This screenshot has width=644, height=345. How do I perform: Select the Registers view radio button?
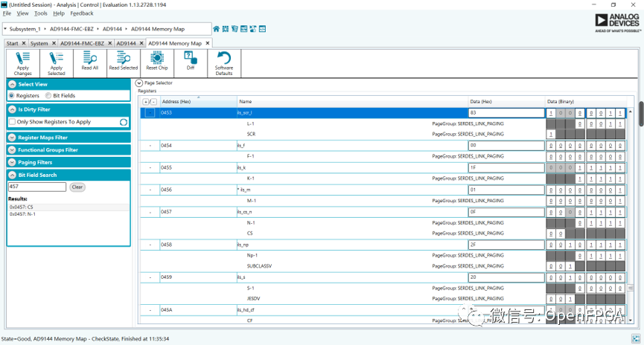click(13, 96)
